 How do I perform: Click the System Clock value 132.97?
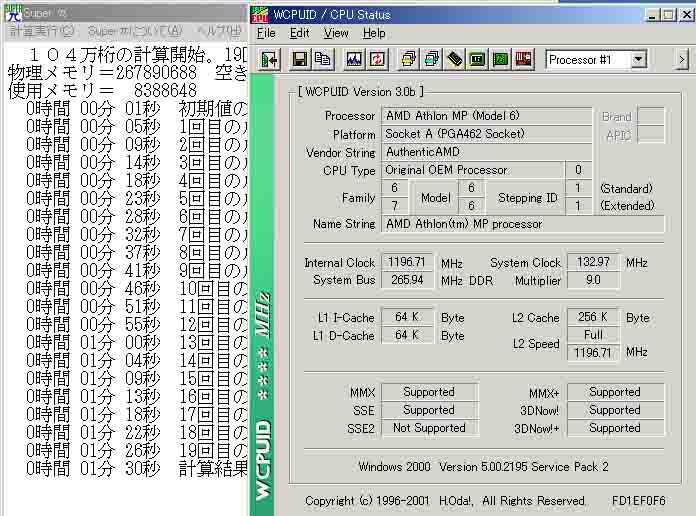tap(593, 262)
